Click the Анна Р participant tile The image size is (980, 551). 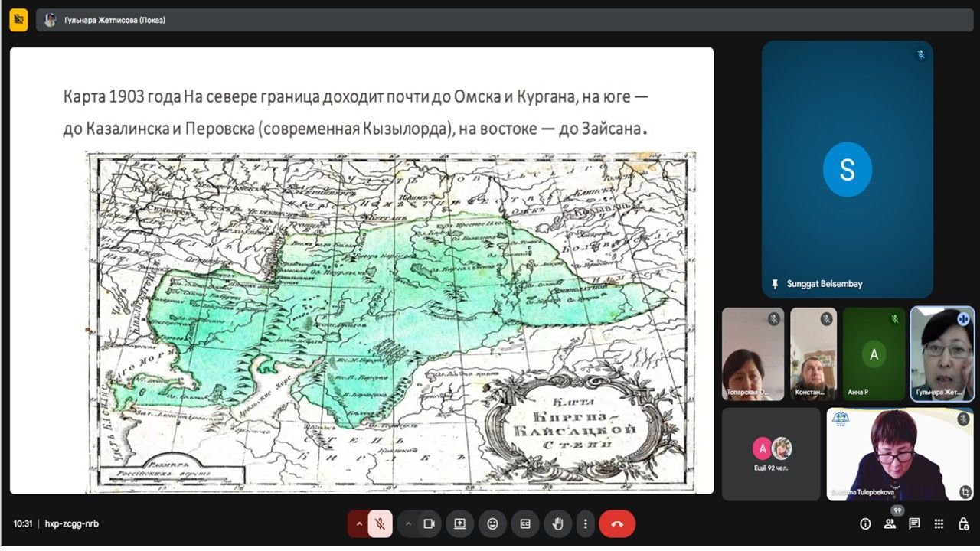coord(874,354)
